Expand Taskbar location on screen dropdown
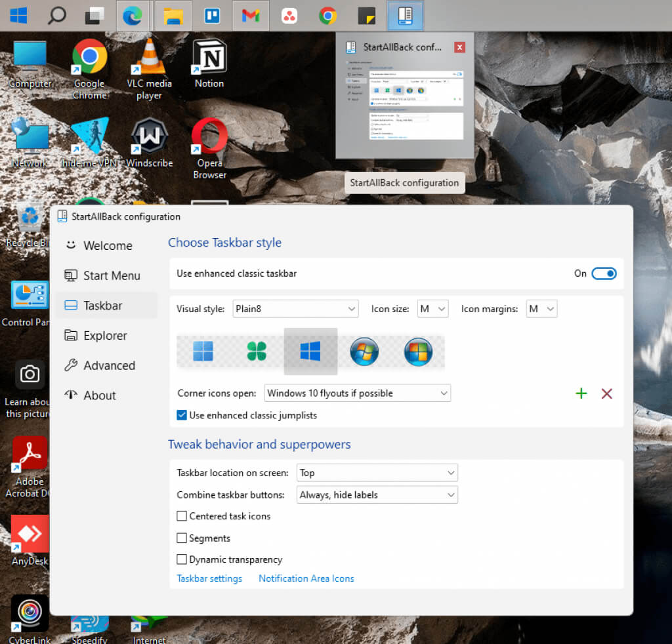Screen dimensions: 672x644 click(x=377, y=473)
